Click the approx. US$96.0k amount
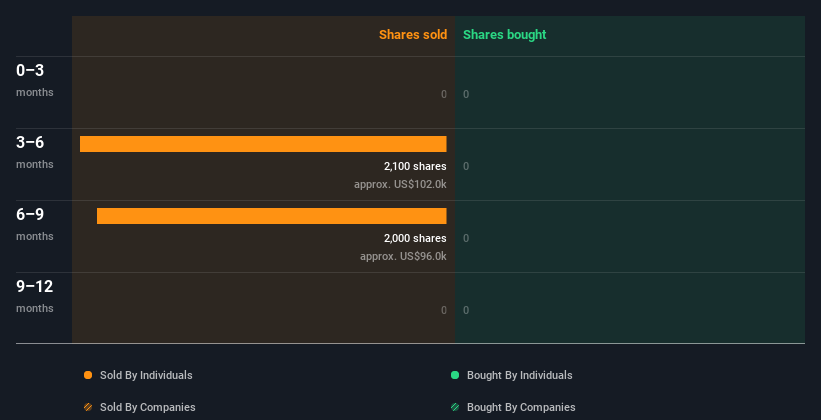The width and height of the screenshot is (821, 420). (403, 257)
